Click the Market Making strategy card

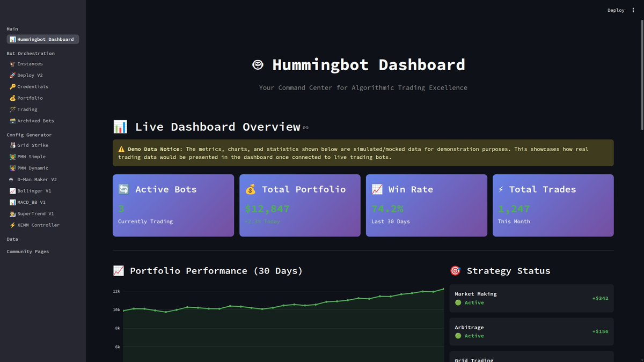[x=531, y=298]
